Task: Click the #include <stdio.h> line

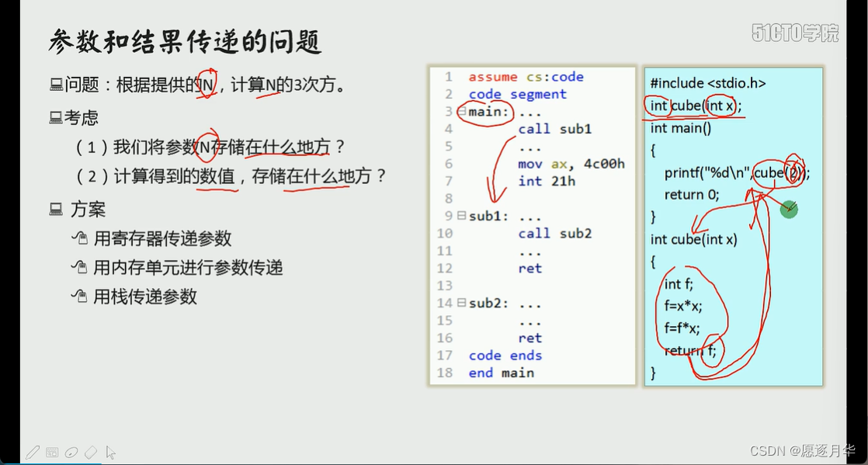Action: point(708,84)
